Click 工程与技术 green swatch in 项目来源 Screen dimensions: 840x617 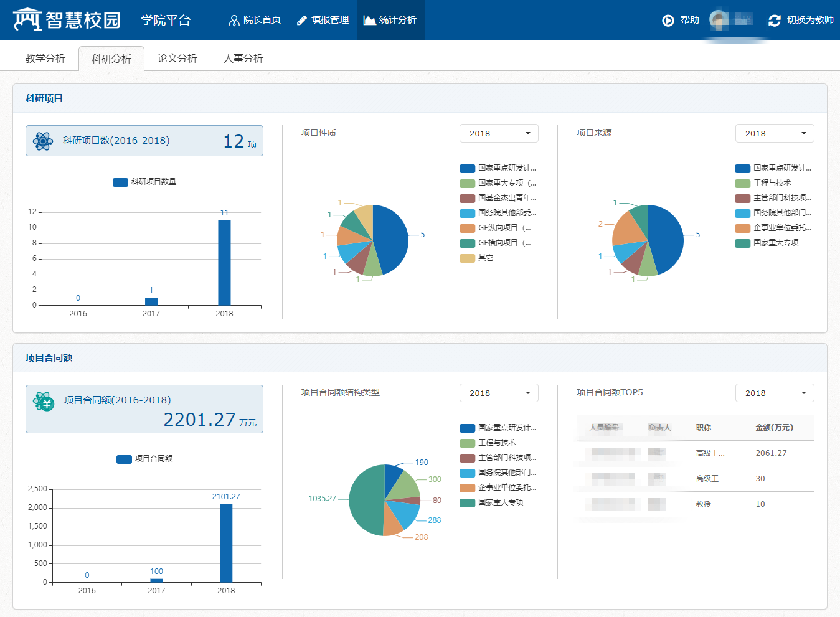(742, 183)
